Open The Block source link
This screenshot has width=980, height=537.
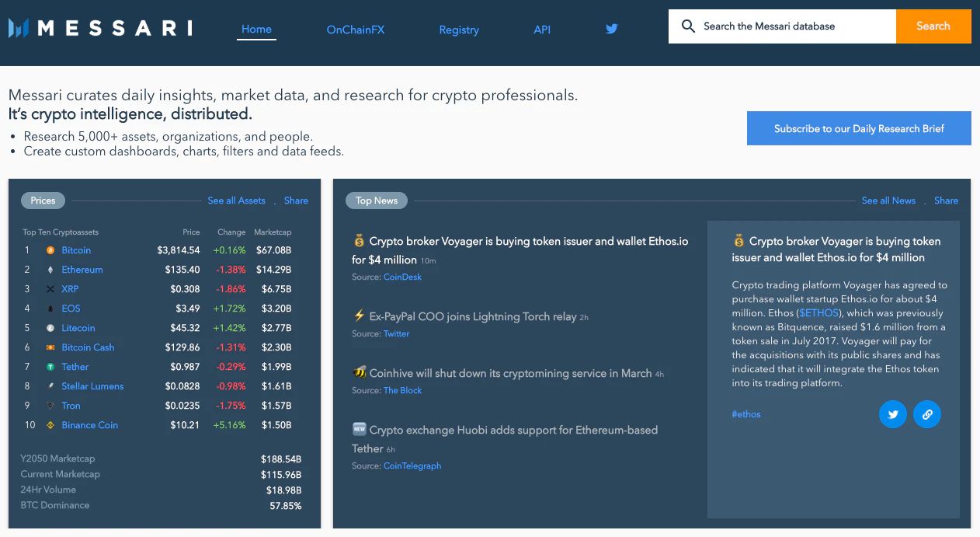click(x=402, y=390)
